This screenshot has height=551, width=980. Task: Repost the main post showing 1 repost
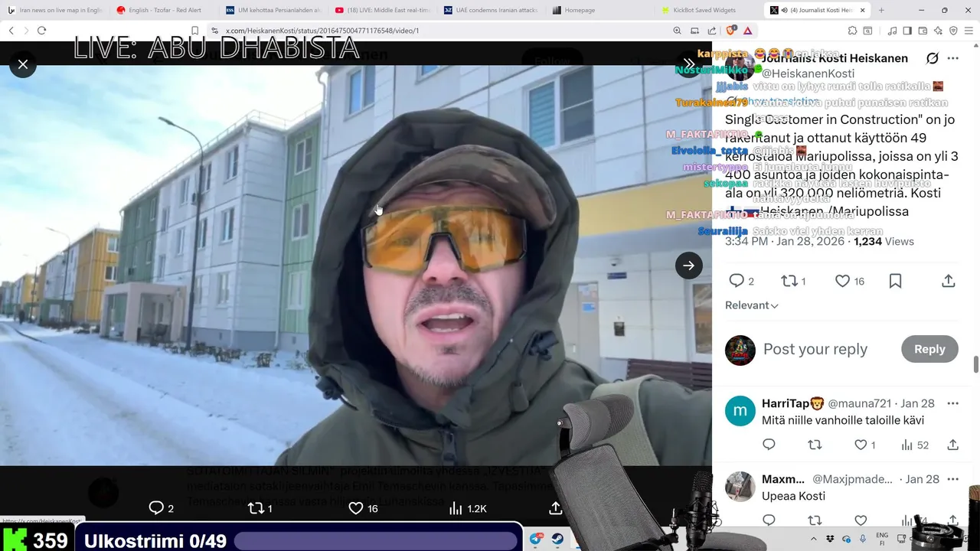pyautogui.click(x=792, y=281)
